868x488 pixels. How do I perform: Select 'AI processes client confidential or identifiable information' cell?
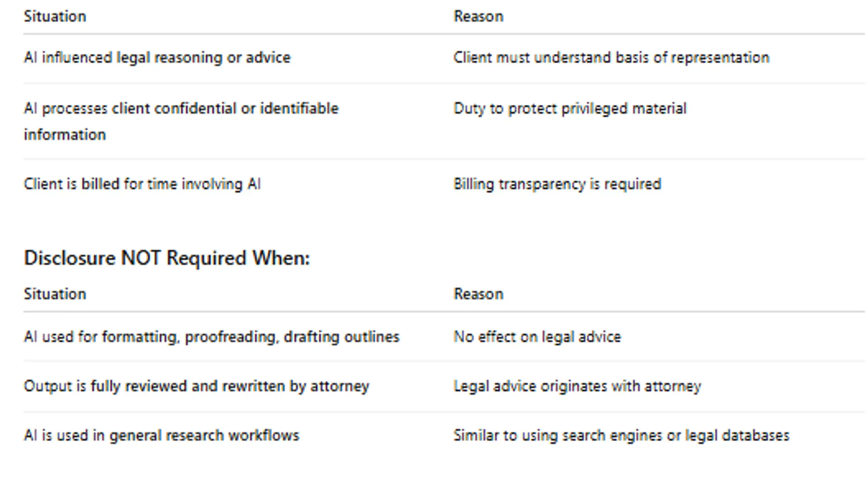click(181, 121)
